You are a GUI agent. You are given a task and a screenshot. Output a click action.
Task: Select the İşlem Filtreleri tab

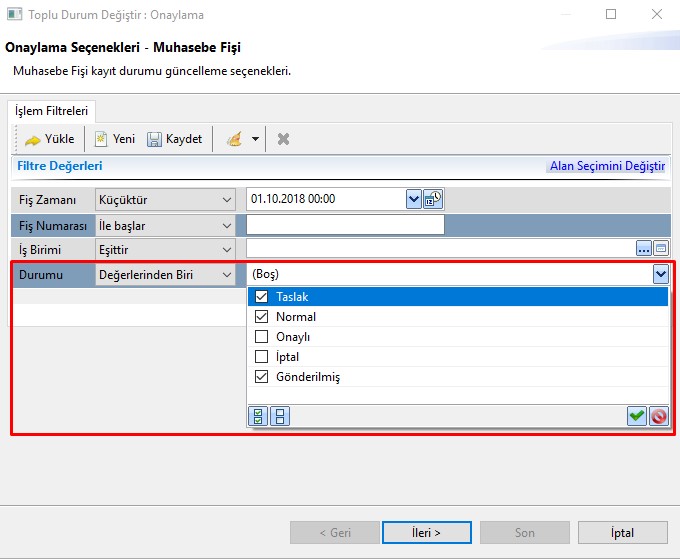[x=51, y=111]
